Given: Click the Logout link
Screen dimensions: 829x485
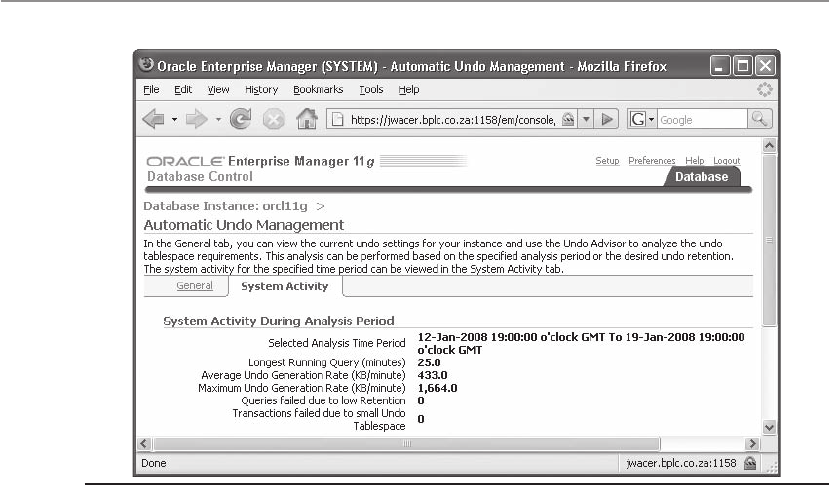Looking at the screenshot, I should tap(726, 161).
